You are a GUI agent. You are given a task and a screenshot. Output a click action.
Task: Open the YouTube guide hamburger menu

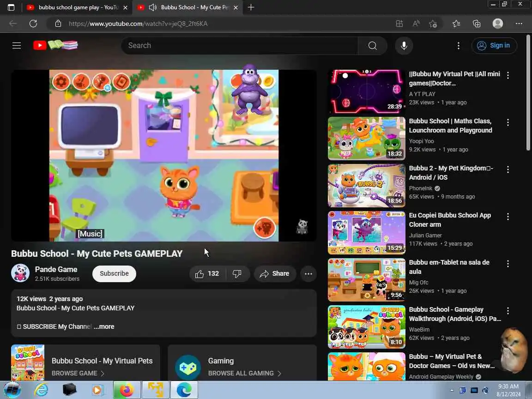(17, 45)
